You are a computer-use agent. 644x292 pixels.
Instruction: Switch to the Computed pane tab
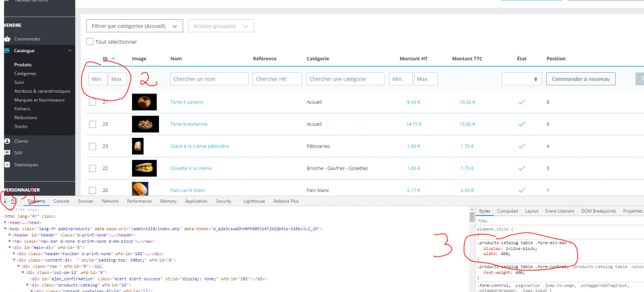tap(507, 211)
